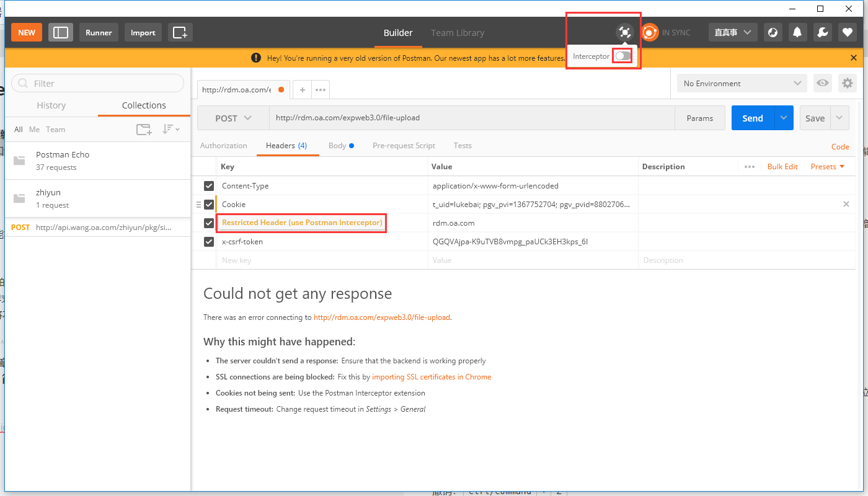The image size is (868, 496).
Task: Open the Tests tab
Action: pyautogui.click(x=463, y=146)
